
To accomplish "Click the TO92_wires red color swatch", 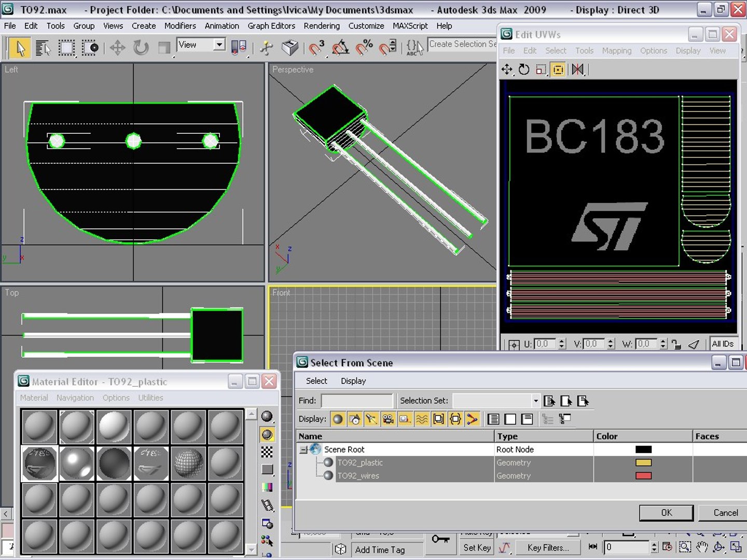I will pos(643,476).
